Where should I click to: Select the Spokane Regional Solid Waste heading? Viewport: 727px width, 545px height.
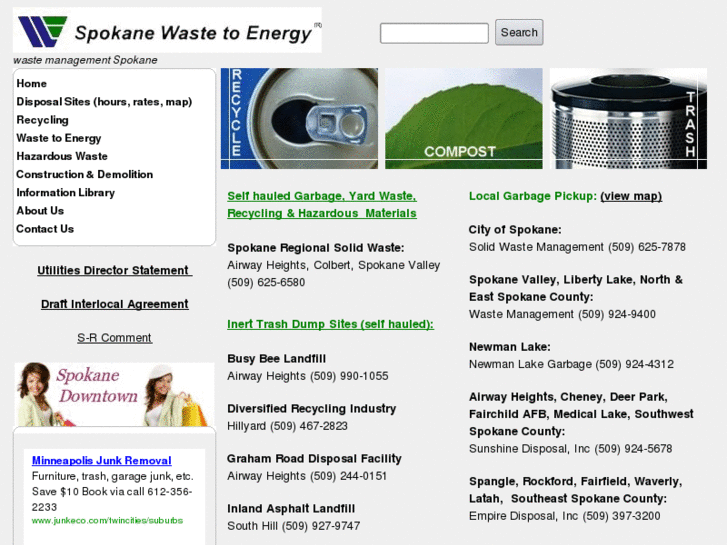pyautogui.click(x=316, y=248)
